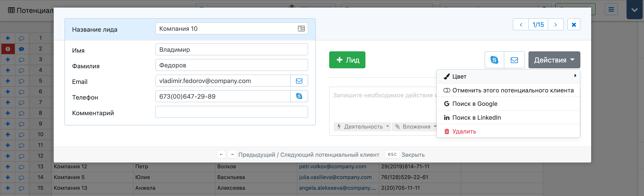The image size is (644, 196).
Task: Expand the Действия dropdown
Action: 554,60
